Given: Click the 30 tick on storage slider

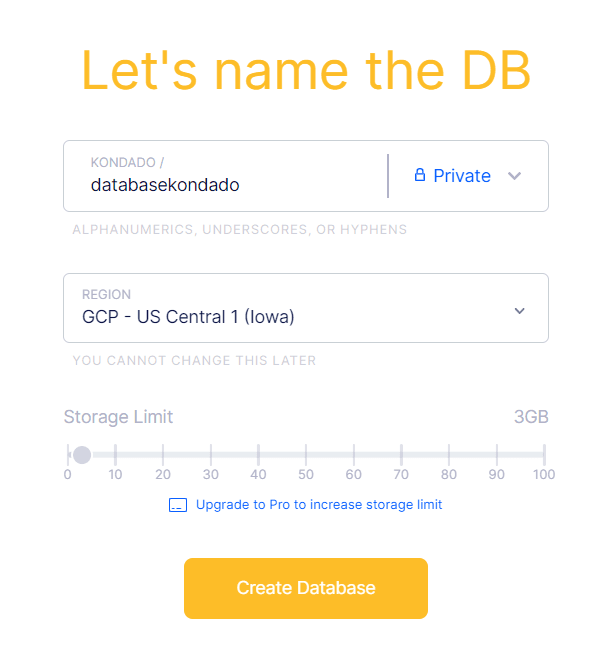Looking at the screenshot, I should (x=211, y=455).
